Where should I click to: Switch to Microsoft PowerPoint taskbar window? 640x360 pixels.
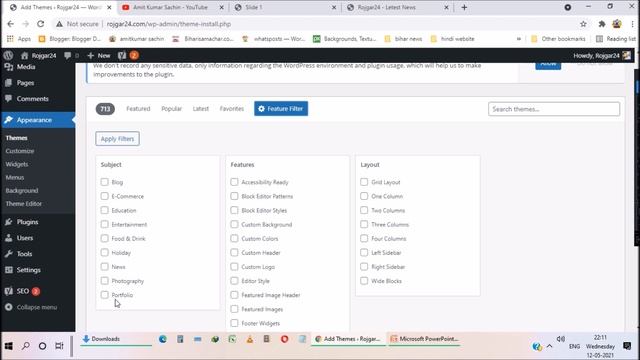coord(424,339)
